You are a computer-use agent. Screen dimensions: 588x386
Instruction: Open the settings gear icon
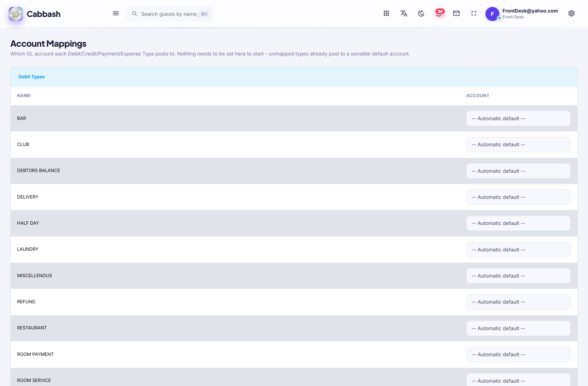(x=571, y=14)
